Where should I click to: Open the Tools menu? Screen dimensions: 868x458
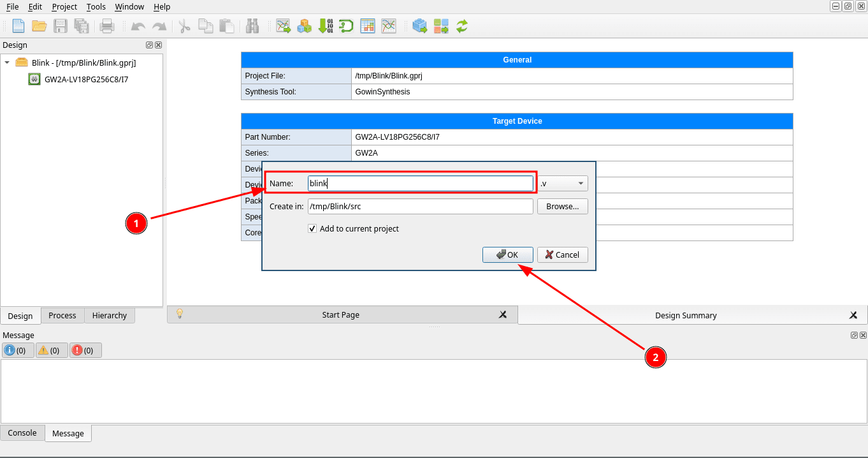96,6
